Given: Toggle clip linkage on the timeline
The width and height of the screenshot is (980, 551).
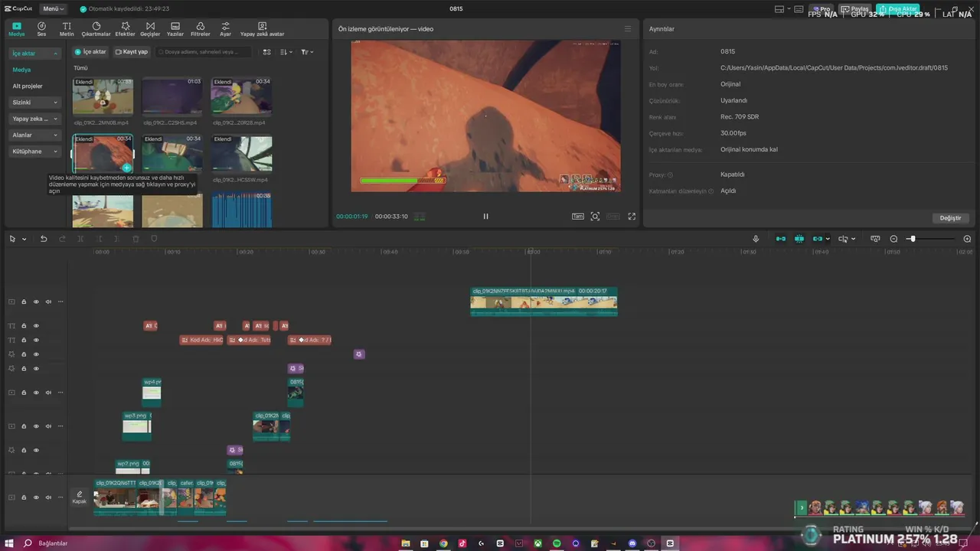Looking at the screenshot, I should [x=818, y=239].
